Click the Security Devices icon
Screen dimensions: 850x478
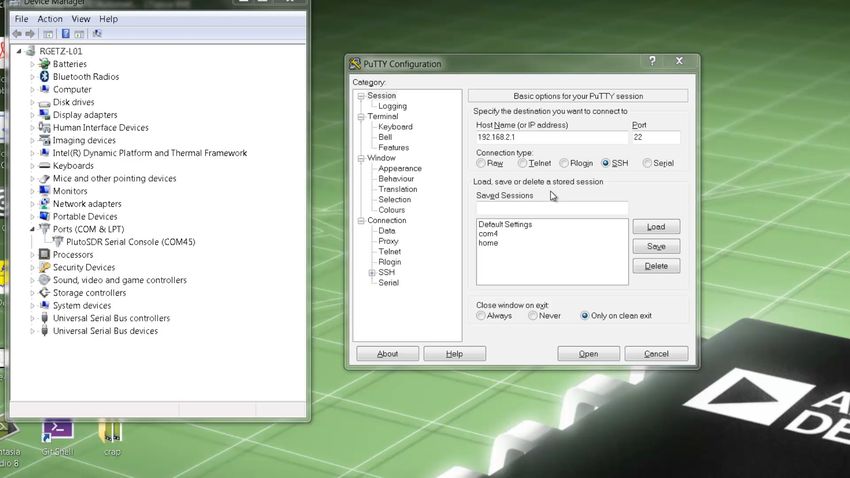[44, 267]
